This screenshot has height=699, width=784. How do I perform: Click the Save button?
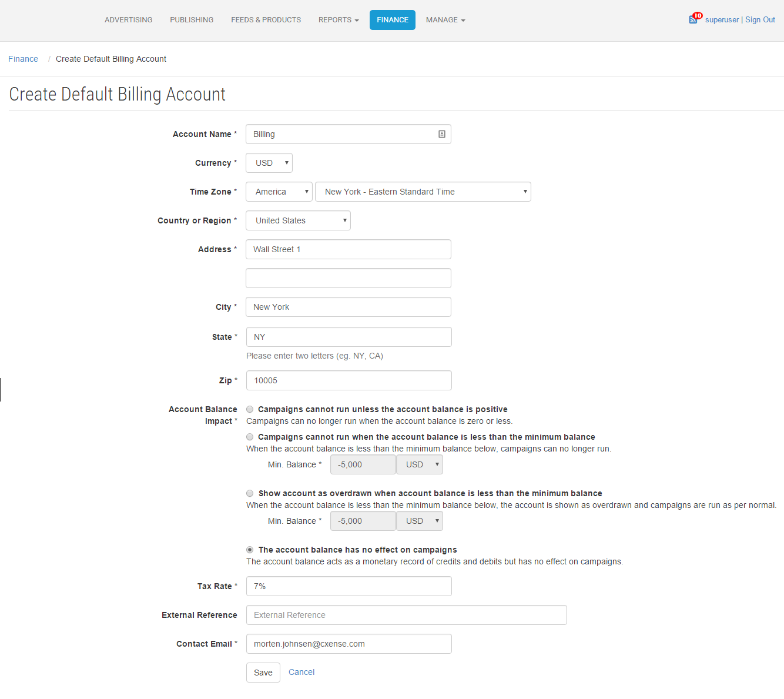263,673
